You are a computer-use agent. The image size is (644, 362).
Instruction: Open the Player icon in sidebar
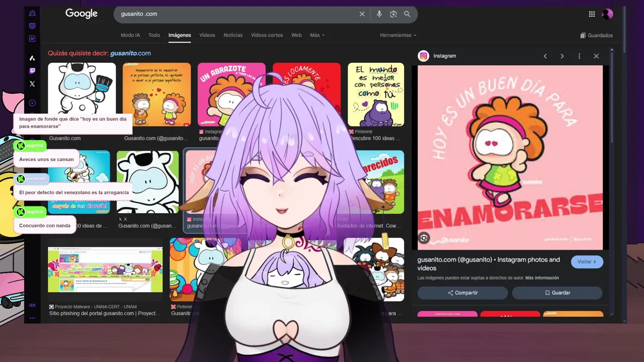point(32,103)
